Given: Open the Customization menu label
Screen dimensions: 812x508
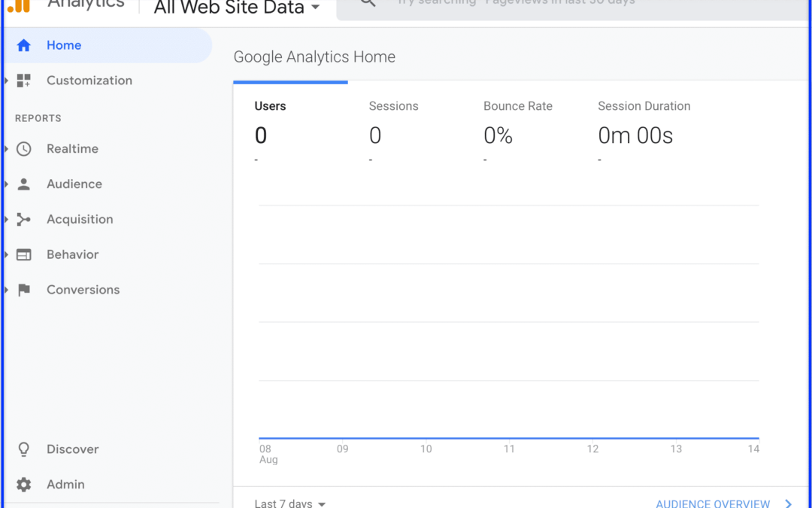Looking at the screenshot, I should (89, 81).
